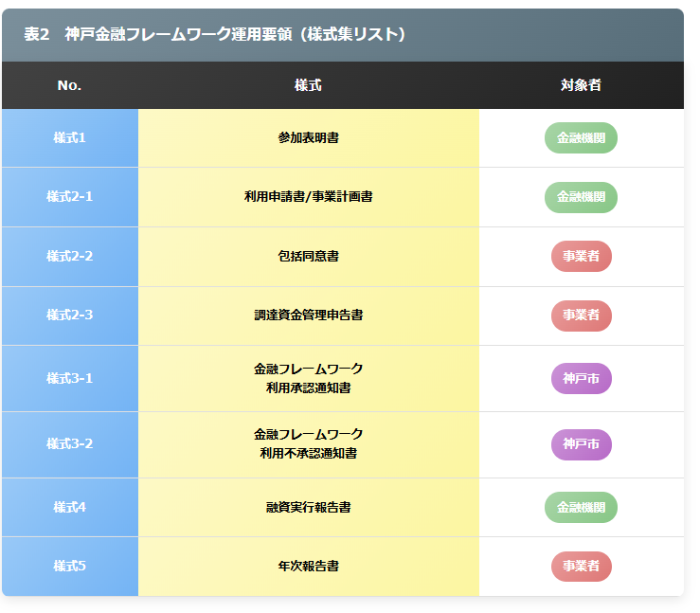Select the 様式2-2 number cell

pos(69,257)
